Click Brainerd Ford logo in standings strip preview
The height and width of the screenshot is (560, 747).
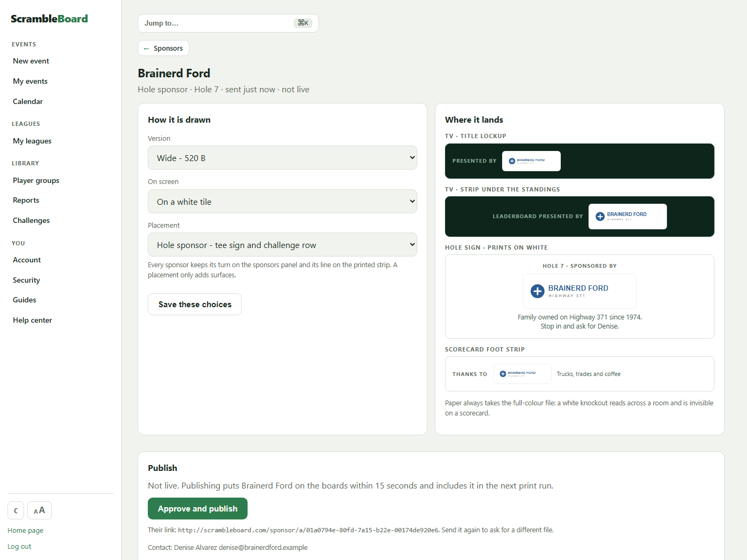click(x=627, y=217)
